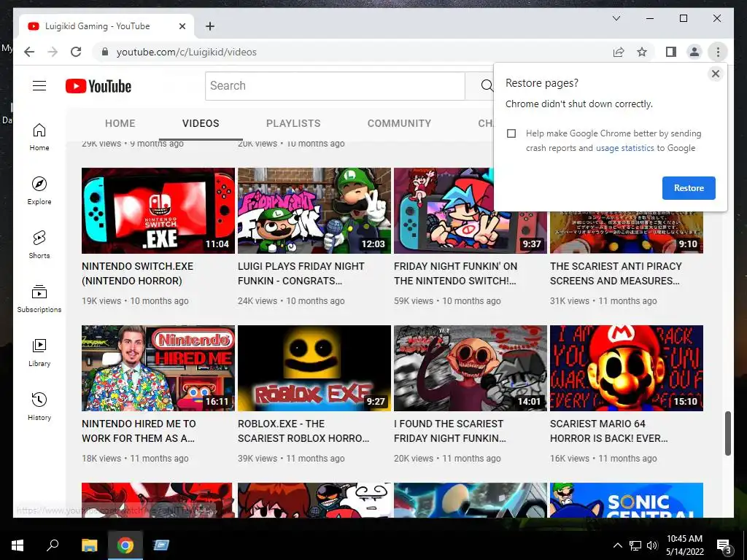
Task: Open the Scariest Mario 64 thumbnail
Action: pos(627,368)
